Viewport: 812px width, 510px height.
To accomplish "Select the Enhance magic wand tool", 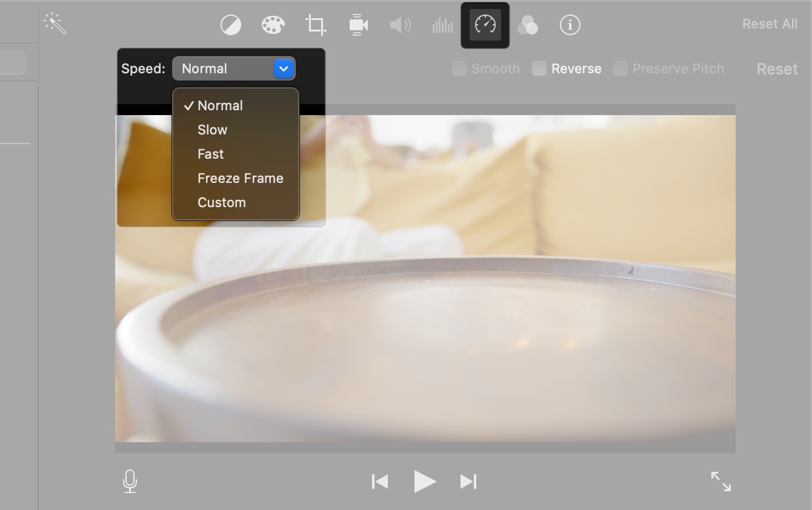I will click(55, 24).
